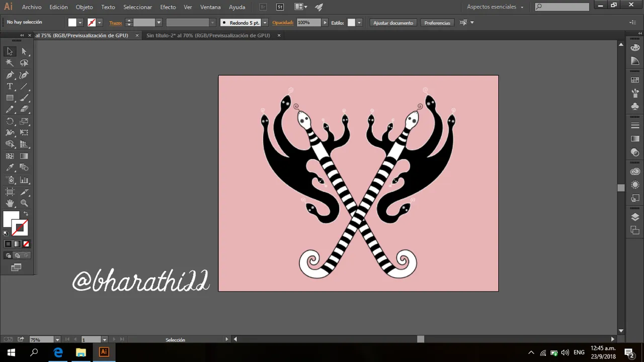The image size is (644, 362).
Task: Set paint mode to Color
Action: pos(8,244)
